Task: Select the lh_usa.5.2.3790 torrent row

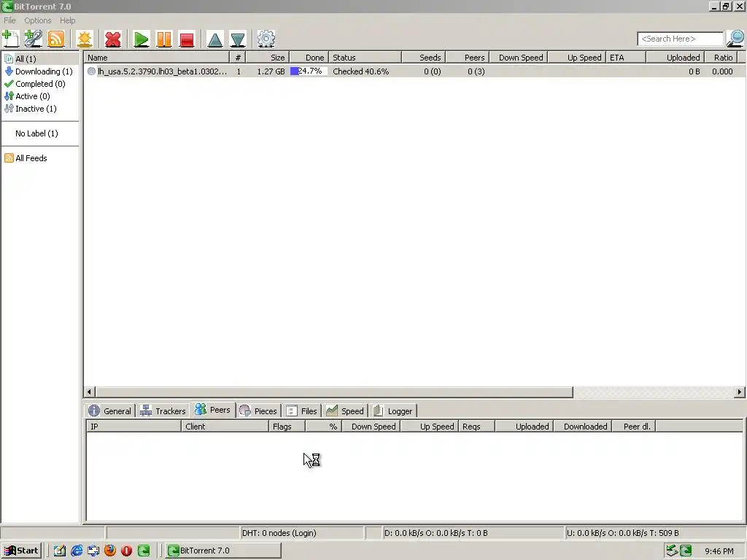Action: [x=414, y=71]
